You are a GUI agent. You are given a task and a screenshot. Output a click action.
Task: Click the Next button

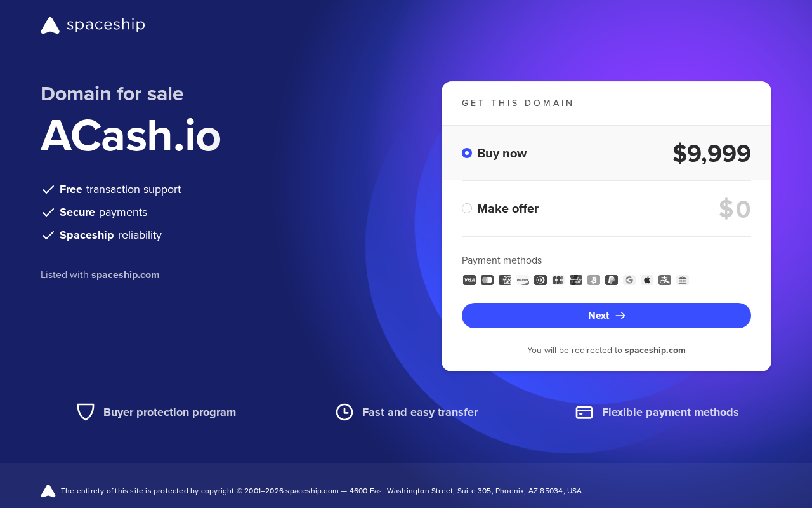tap(606, 316)
